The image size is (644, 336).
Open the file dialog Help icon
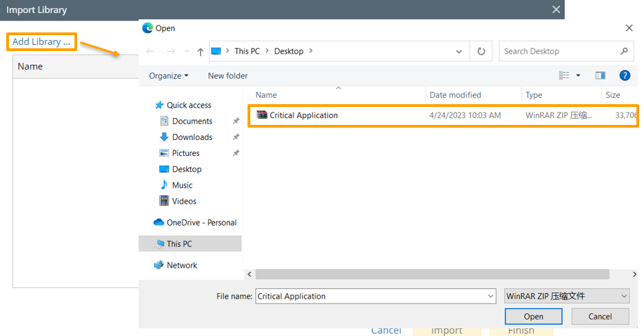(625, 75)
